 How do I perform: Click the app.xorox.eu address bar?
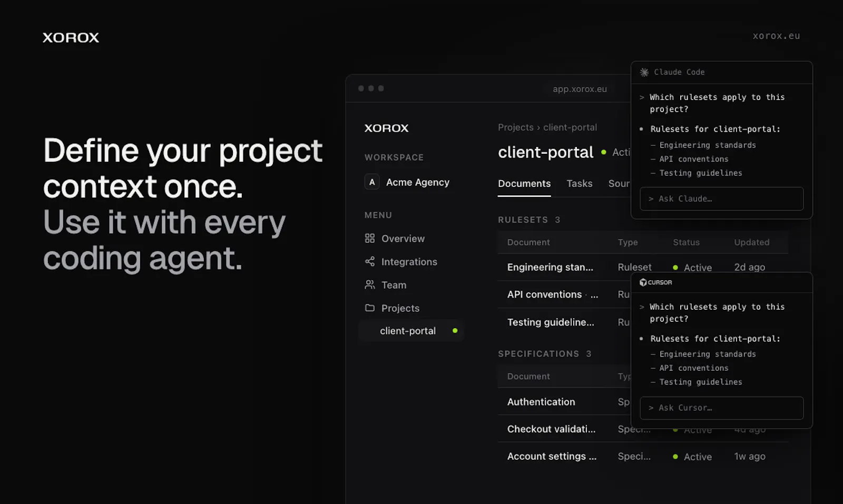tap(580, 89)
